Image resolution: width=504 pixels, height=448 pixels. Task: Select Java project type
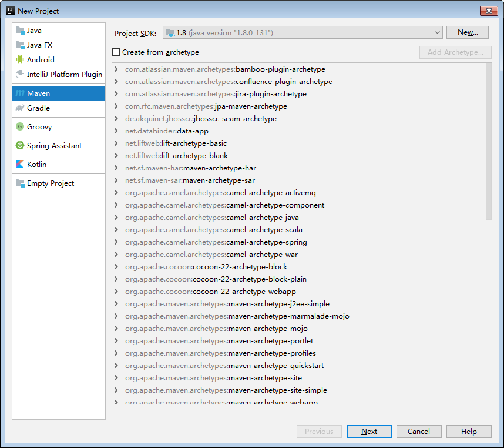pos(59,31)
